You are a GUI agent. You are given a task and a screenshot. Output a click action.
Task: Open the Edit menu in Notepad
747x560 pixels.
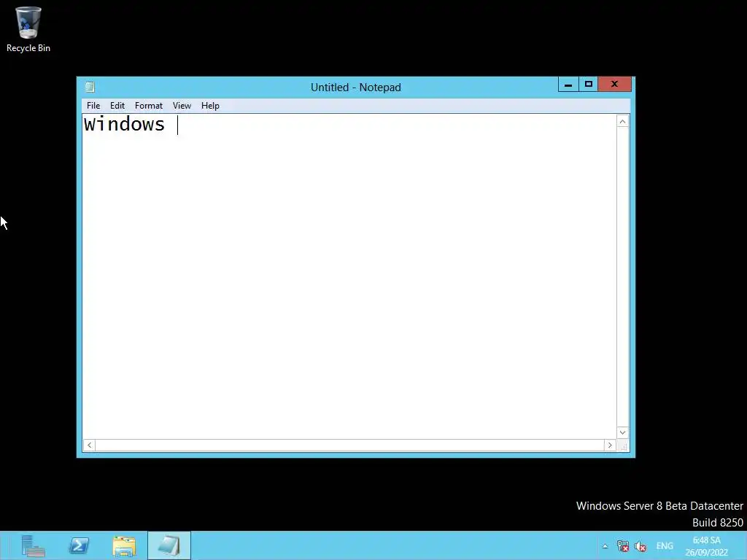coord(117,106)
